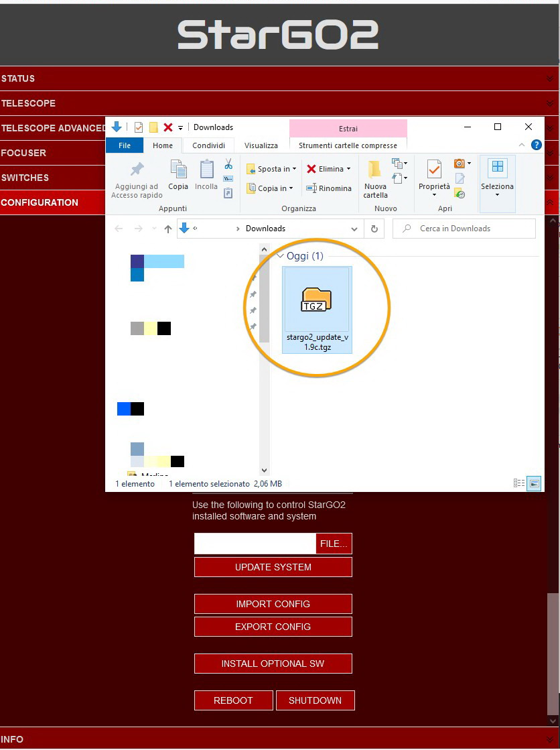Click the up arrow to parent folder
This screenshot has width=560, height=750.
tap(168, 229)
